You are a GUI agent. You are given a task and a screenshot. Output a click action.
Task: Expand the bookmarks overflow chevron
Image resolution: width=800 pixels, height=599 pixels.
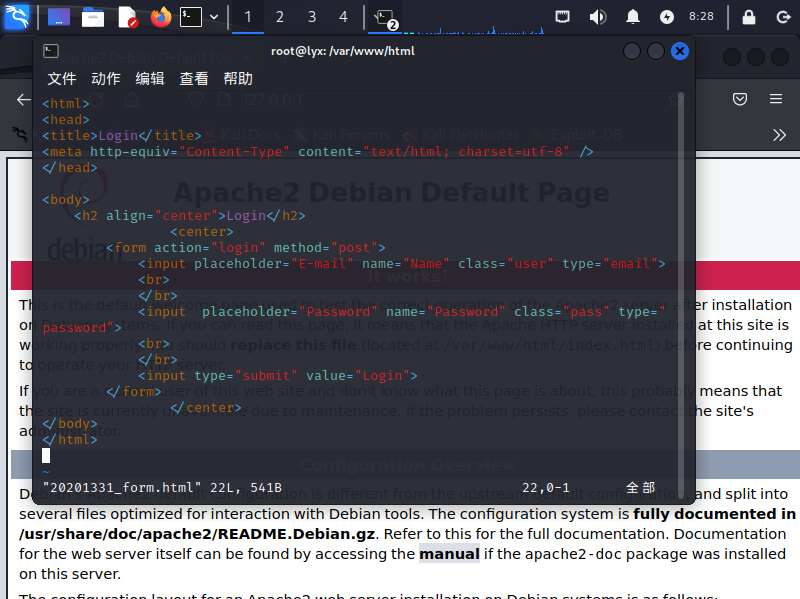pyautogui.click(x=780, y=135)
